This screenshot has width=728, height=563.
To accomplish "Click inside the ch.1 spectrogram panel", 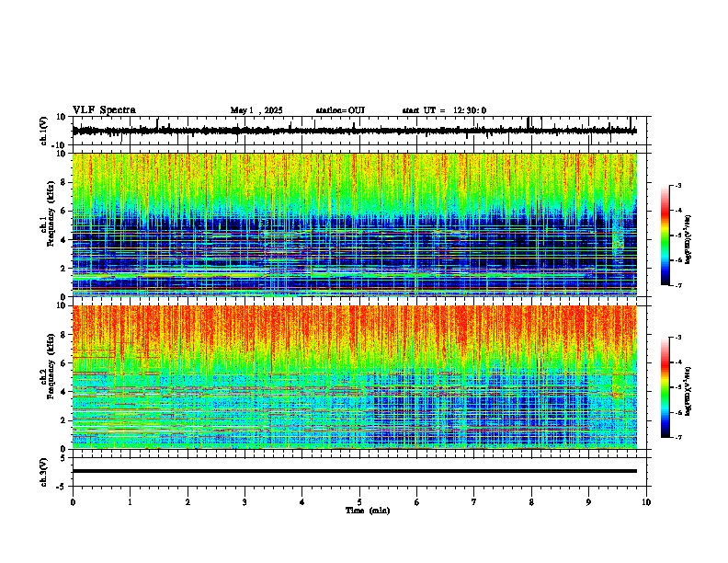I will click(x=354, y=224).
